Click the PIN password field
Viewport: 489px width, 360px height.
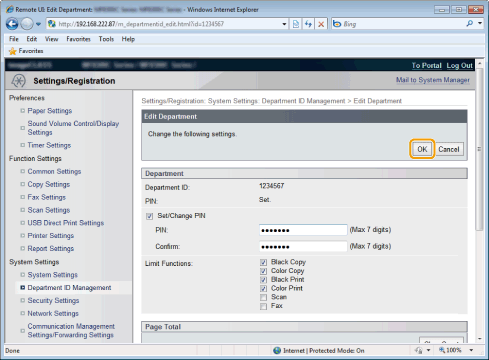tap(303, 230)
